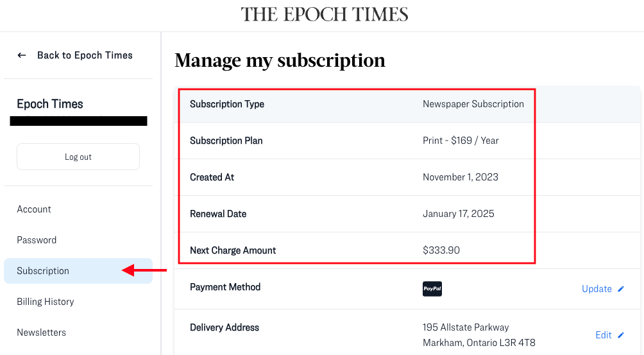Select Subscription in the sidebar

click(x=43, y=271)
